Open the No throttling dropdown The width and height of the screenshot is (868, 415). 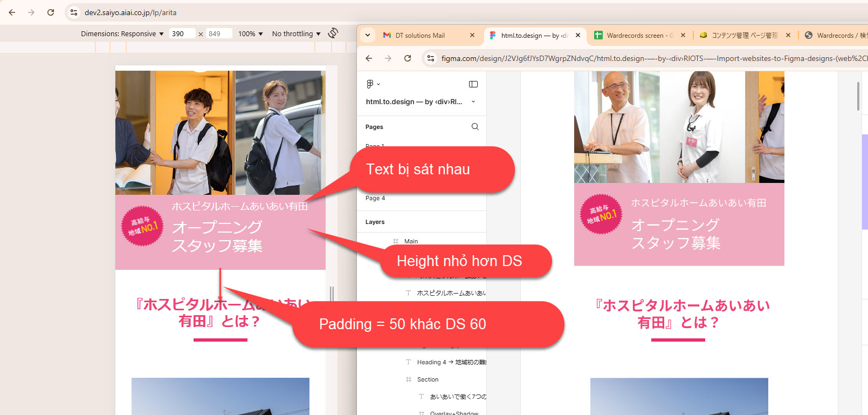click(x=296, y=33)
